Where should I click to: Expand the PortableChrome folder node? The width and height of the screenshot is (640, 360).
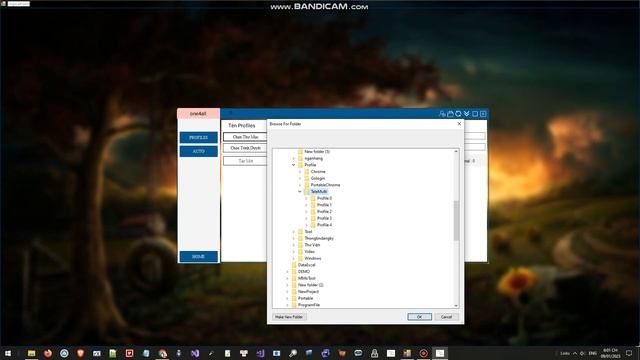(x=300, y=185)
